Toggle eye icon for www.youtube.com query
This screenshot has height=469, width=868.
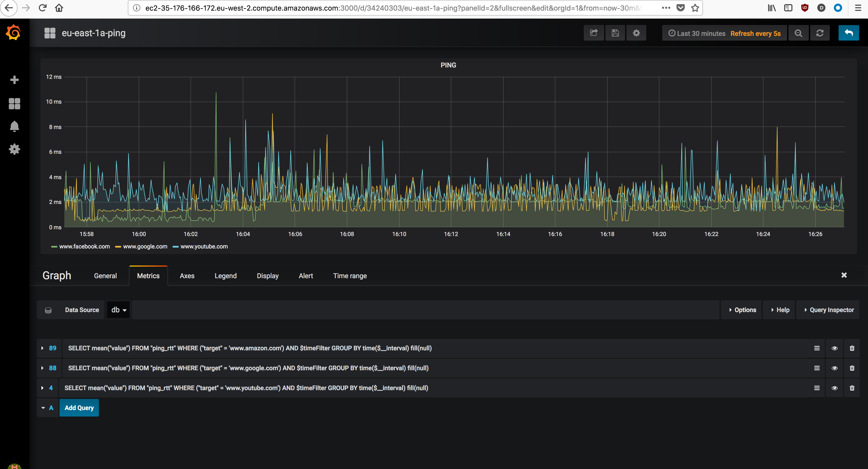click(x=834, y=388)
